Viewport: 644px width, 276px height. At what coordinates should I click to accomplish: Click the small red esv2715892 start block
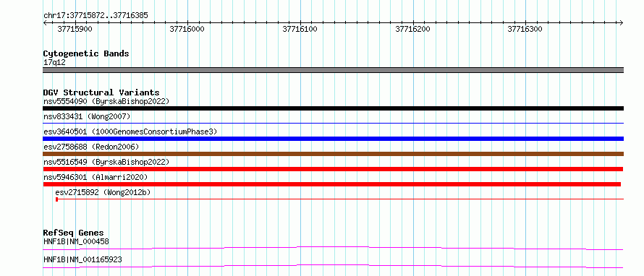56,199
